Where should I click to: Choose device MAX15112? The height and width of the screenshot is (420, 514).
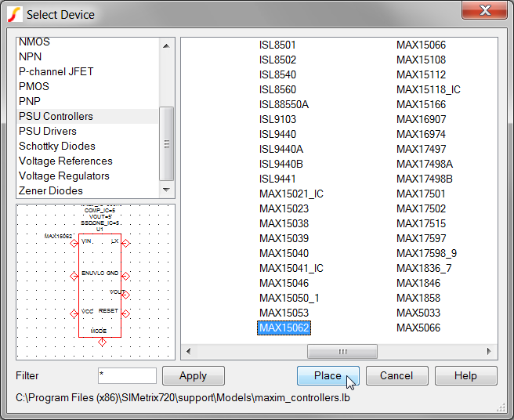pyautogui.click(x=422, y=74)
